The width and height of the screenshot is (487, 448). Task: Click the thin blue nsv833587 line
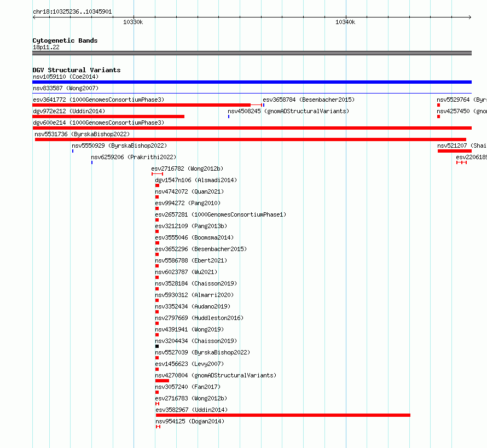click(x=252, y=93)
